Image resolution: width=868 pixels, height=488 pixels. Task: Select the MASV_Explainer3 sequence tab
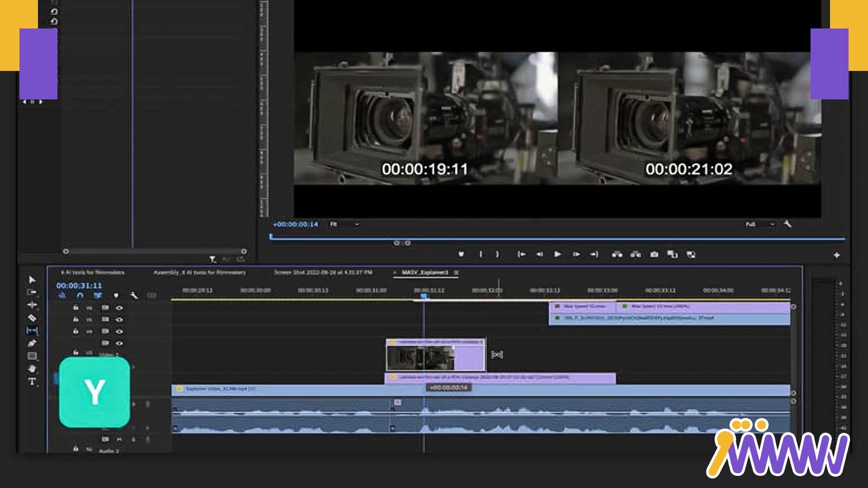click(425, 273)
